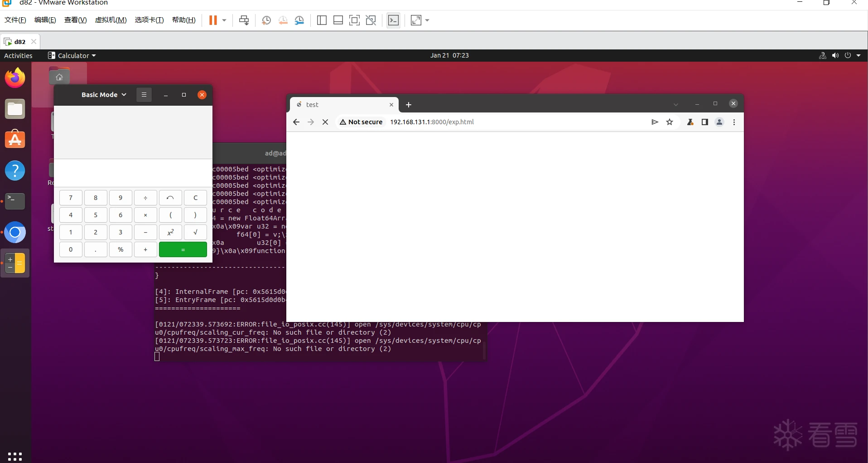Switch to VMware Unity mode
Viewport: 868px width, 463px height.
coord(371,20)
